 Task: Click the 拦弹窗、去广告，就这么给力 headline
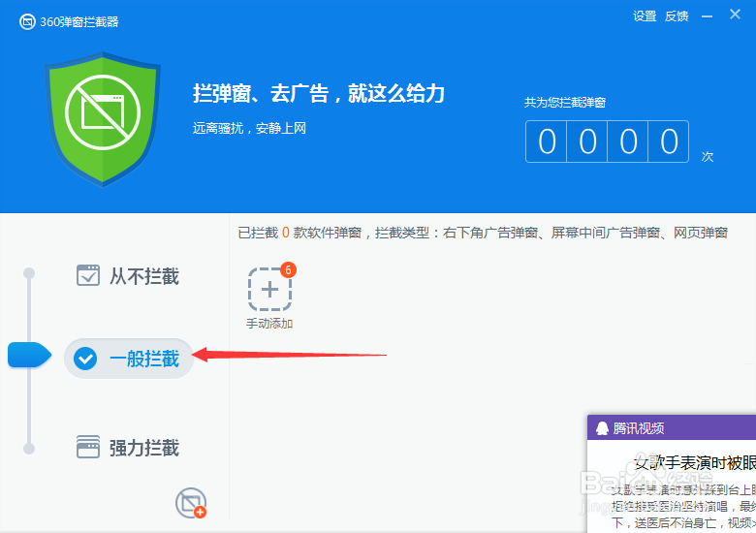[319, 93]
